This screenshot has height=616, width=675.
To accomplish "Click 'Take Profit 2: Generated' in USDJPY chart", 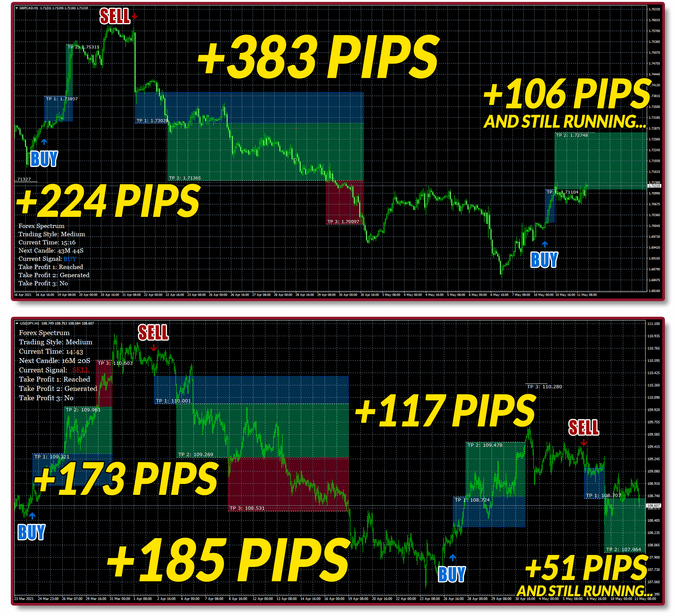I will click(58, 388).
